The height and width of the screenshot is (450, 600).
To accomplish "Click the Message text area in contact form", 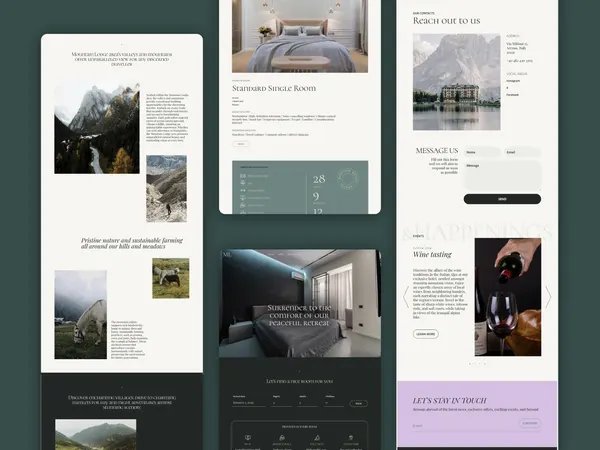I will [502, 175].
